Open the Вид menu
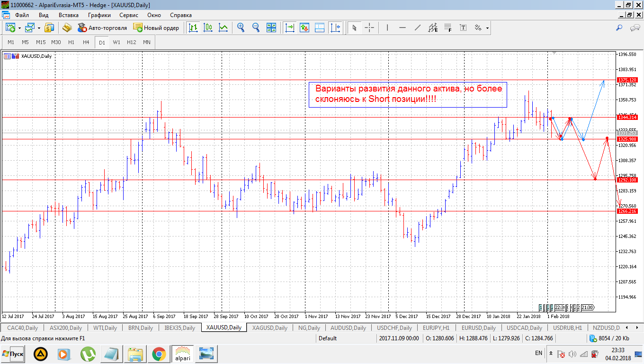The width and height of the screenshot is (644, 364). [x=44, y=15]
